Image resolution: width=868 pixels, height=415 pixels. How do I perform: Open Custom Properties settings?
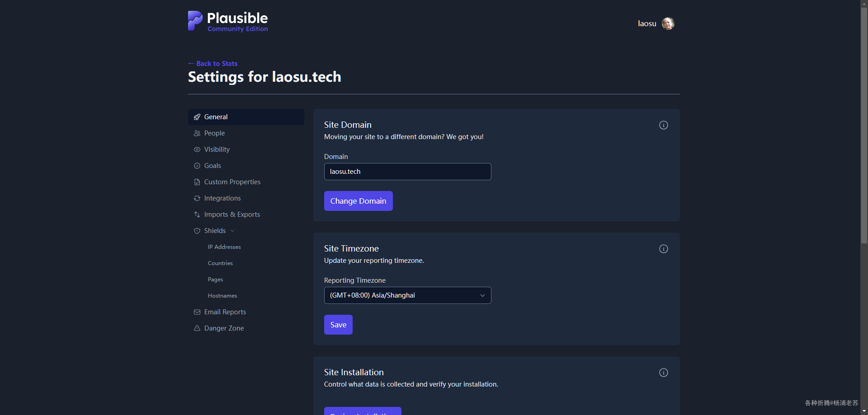(x=246, y=182)
